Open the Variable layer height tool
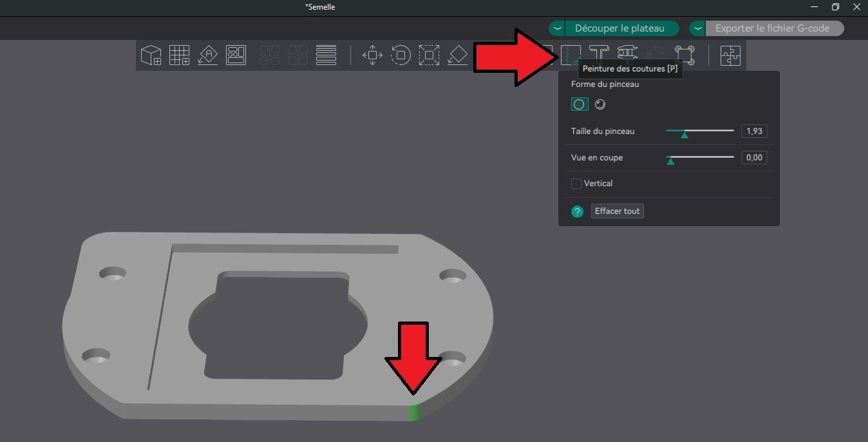The height and width of the screenshot is (442, 868). pos(326,55)
